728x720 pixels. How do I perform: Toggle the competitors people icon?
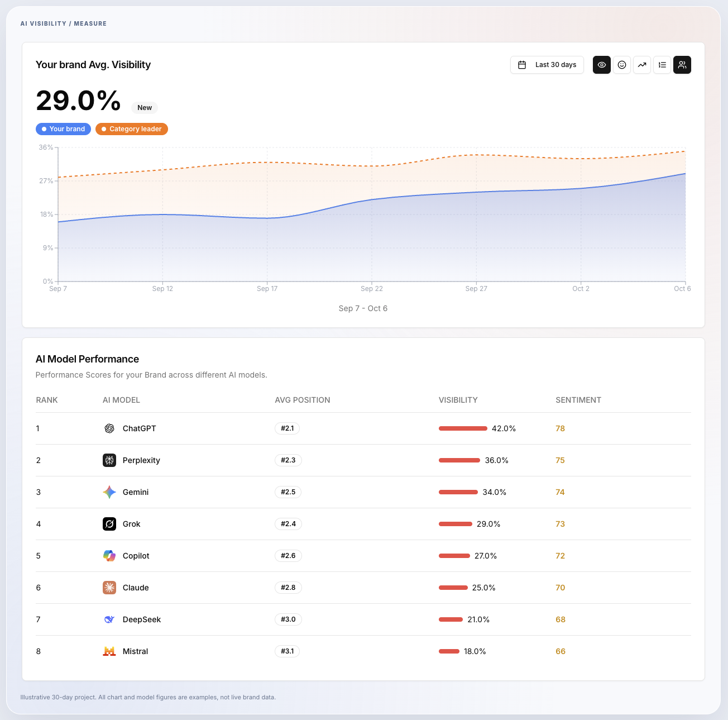pyautogui.click(x=682, y=65)
